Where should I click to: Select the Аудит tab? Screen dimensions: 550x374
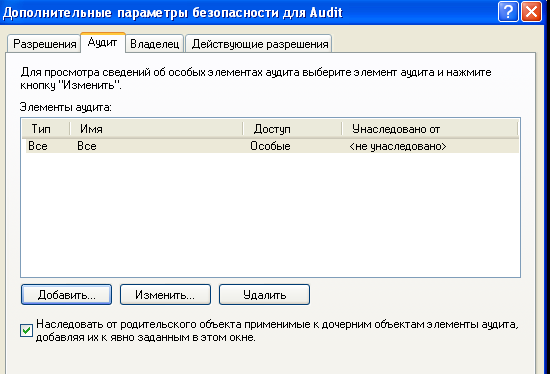[102, 42]
